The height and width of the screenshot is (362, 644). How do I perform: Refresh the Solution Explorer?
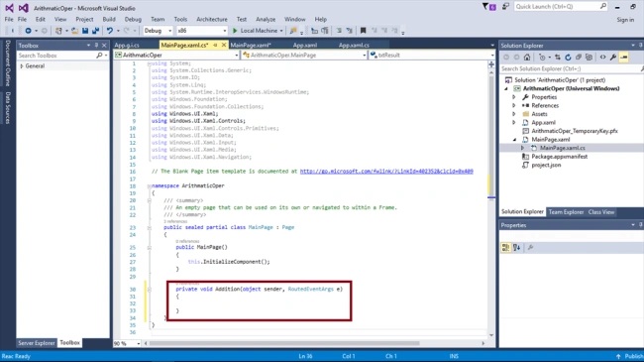coord(568,58)
